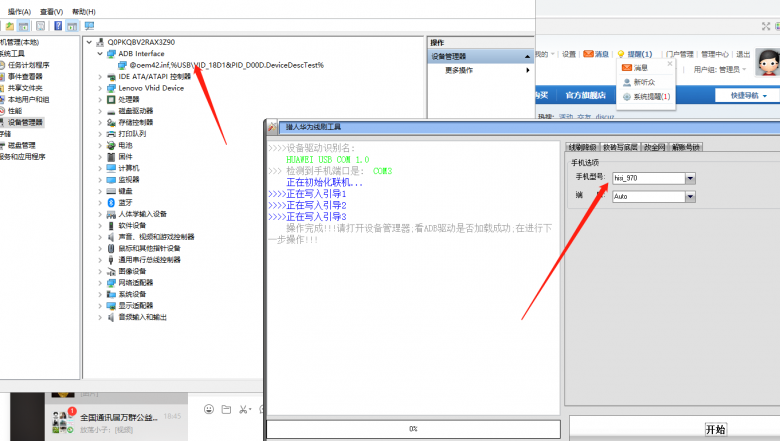Open the 查看(V) menu
The image size is (780, 441).
pyautogui.click(x=51, y=11)
